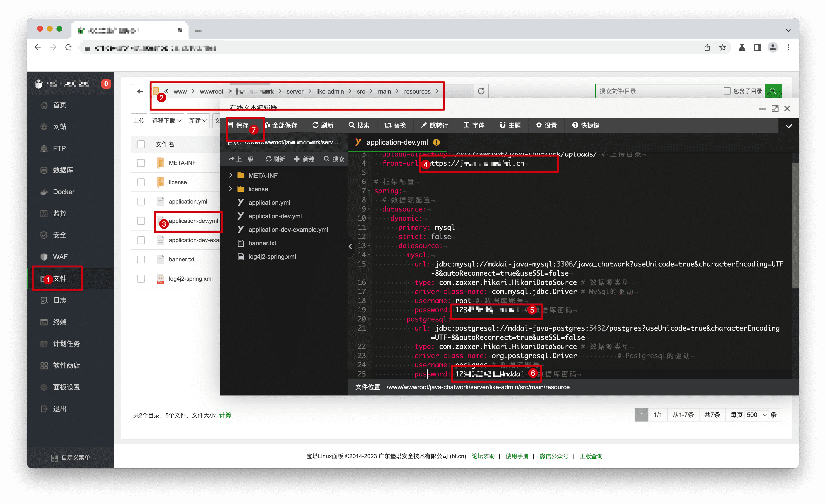826x504 pixels.
Task: Collapse the editor file tree panel arrow
Action: [x=350, y=246]
